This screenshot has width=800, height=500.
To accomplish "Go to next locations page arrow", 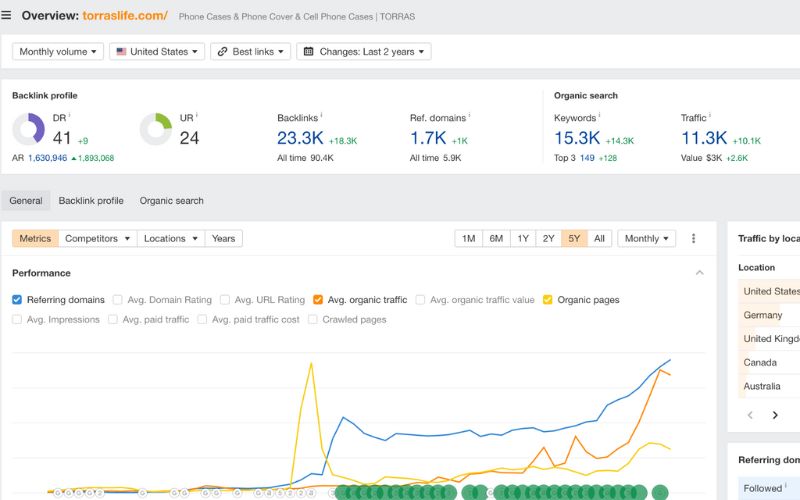I will coord(775,415).
